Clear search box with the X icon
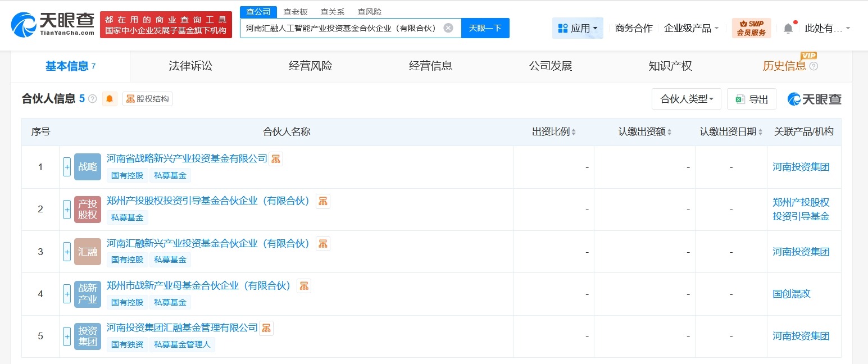 pyautogui.click(x=448, y=28)
